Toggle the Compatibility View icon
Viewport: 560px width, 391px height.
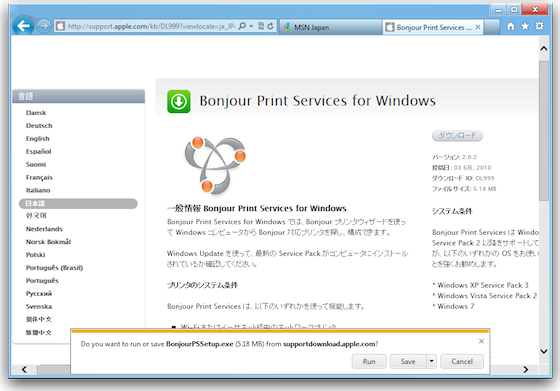261,26
